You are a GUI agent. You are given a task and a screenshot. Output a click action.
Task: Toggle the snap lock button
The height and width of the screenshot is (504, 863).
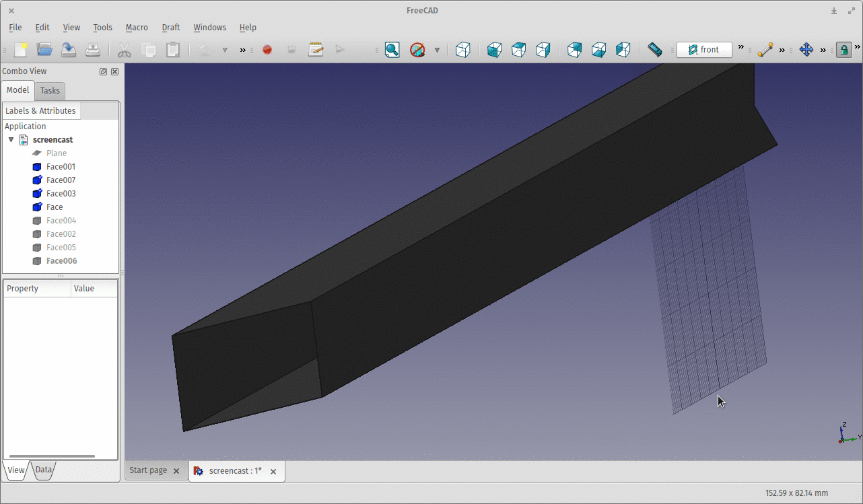(843, 50)
